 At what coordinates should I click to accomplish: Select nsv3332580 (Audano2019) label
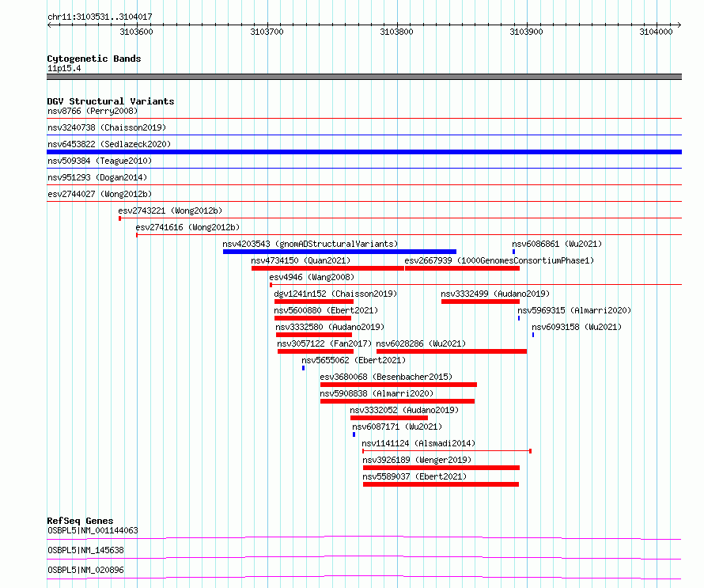click(x=330, y=327)
